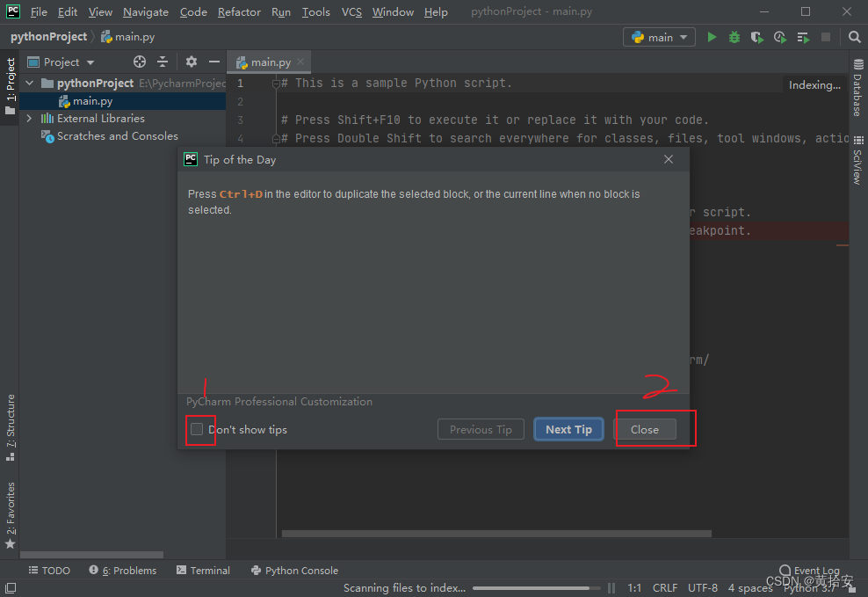Check the Don't show tips checkbox
Screen dimensions: 868x597
pos(197,429)
